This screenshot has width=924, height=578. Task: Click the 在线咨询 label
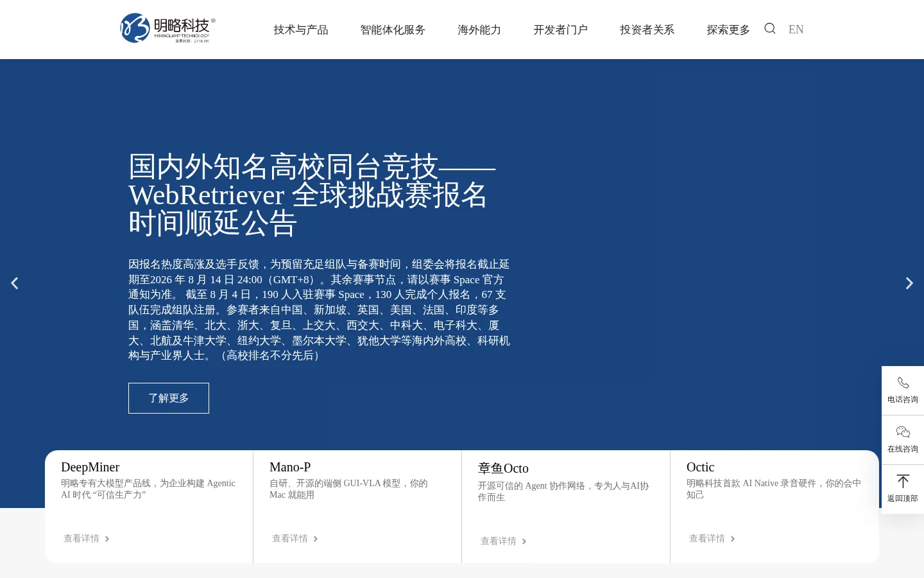(903, 449)
